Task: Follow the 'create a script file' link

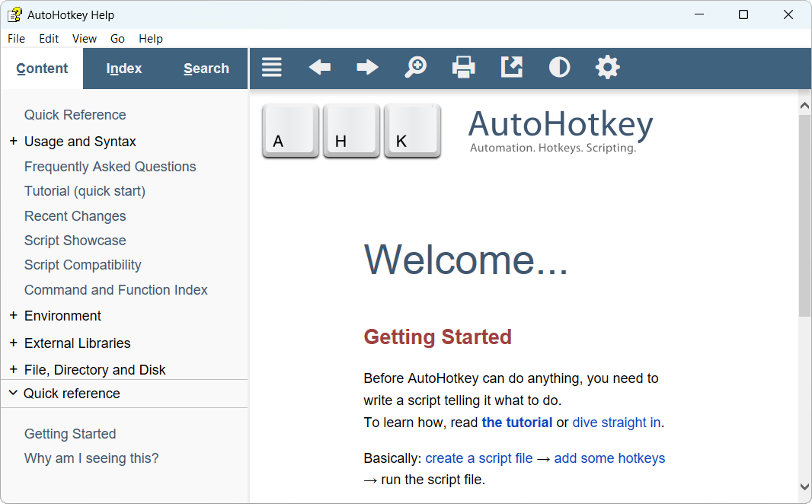Action: pyautogui.click(x=479, y=458)
